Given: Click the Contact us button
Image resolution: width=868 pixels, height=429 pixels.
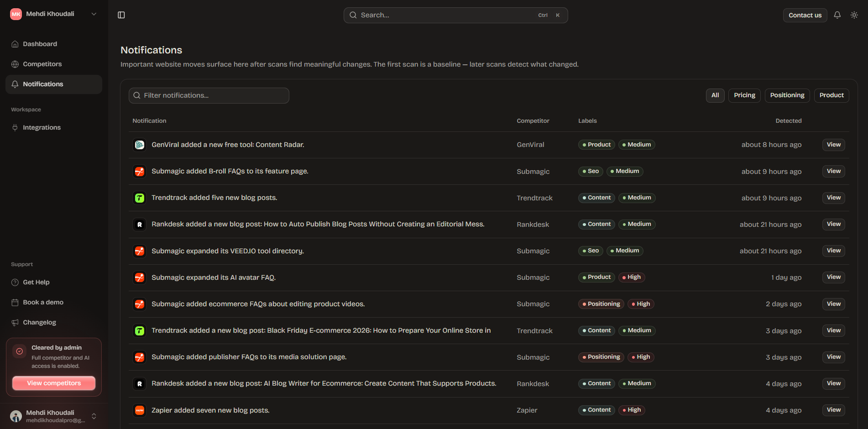Looking at the screenshot, I should coord(805,15).
